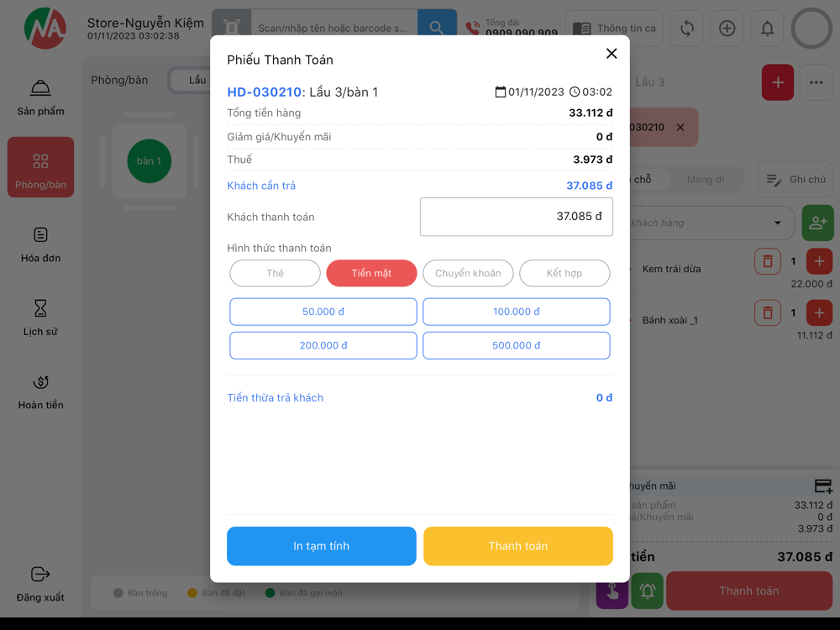The width and height of the screenshot is (840, 630).
Task: Edit the Khách thanh toán amount field
Action: tap(517, 217)
